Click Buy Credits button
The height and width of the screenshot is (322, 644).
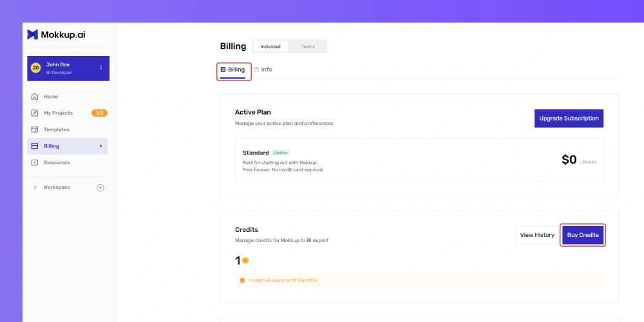pos(583,235)
